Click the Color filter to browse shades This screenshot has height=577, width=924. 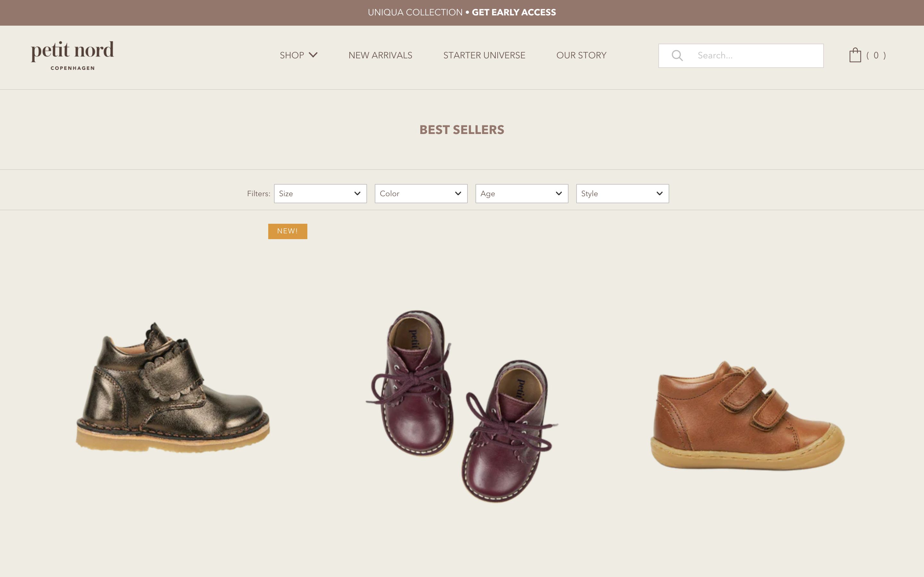(x=421, y=194)
